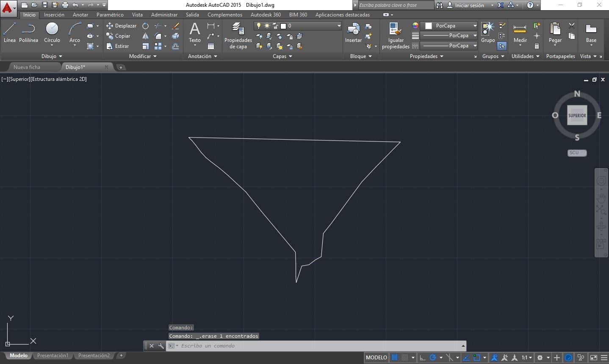The image size is (609, 364).
Task: Click the [Superior] view label
Action: pyautogui.click(x=19, y=79)
